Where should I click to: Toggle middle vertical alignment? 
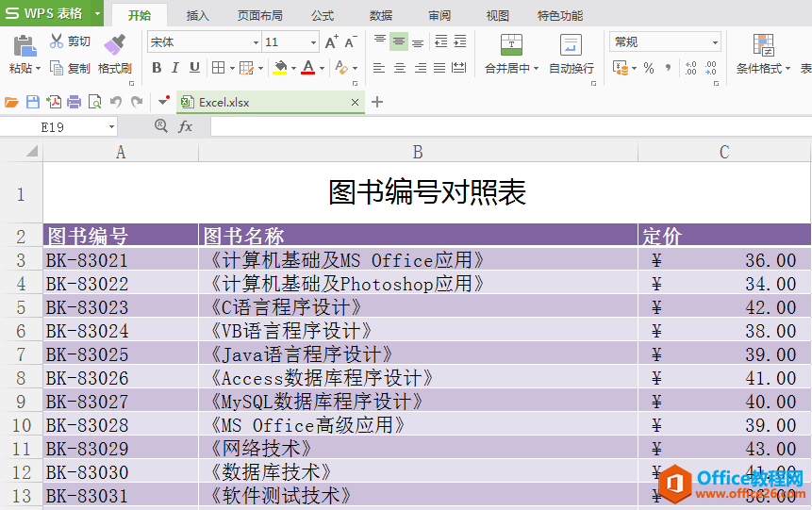click(399, 41)
